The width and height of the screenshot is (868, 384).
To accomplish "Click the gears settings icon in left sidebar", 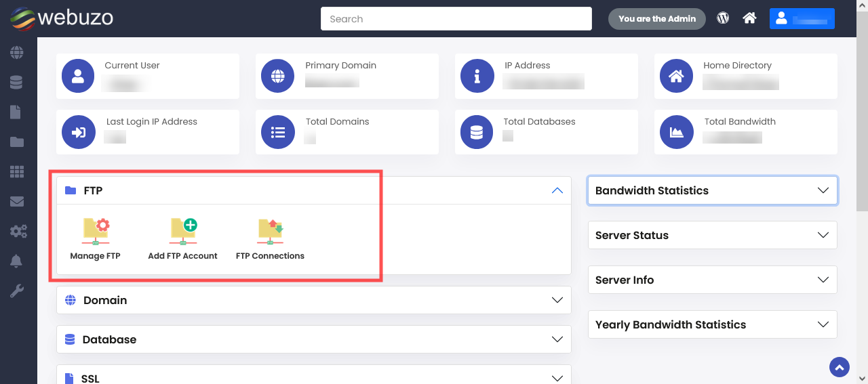I will [18, 232].
